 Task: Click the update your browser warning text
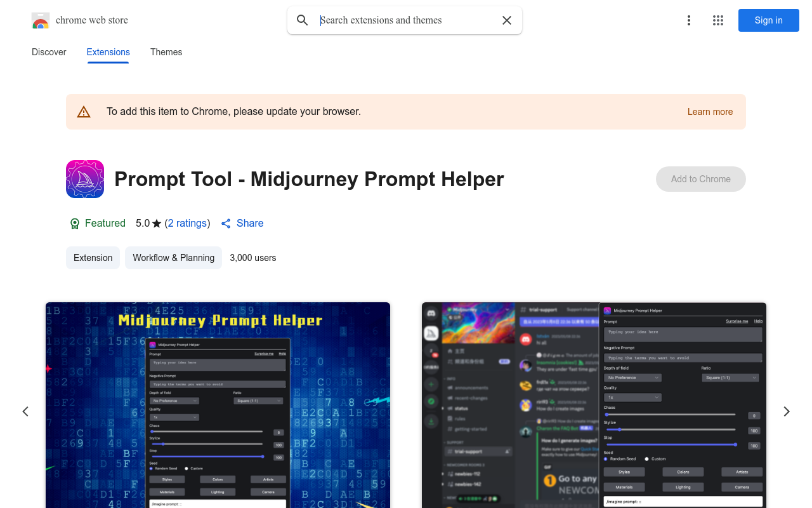tap(233, 112)
